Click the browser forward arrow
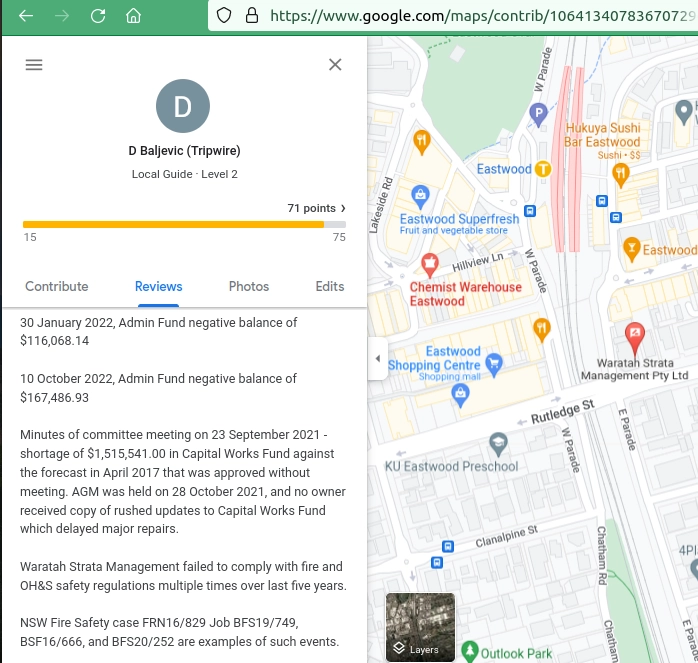 click(62, 16)
